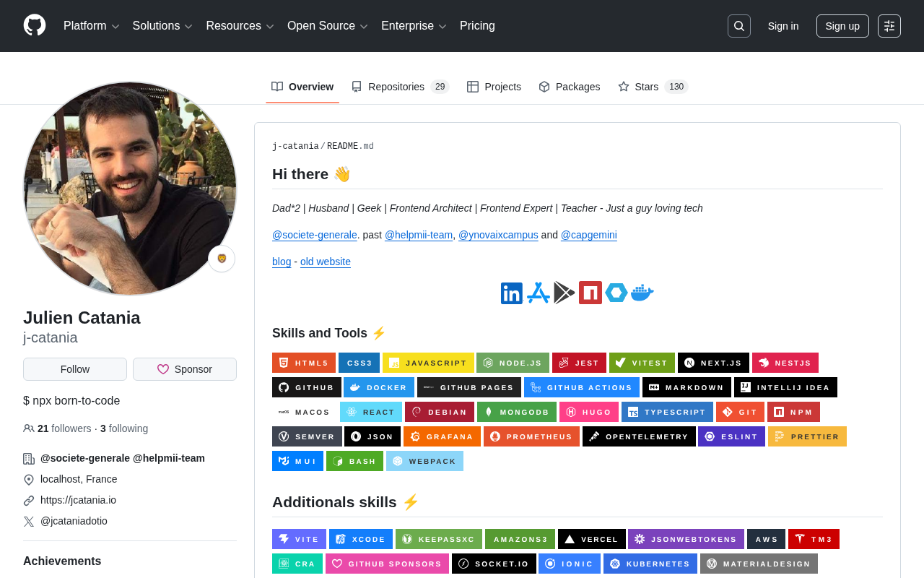View Julien Catania's profile photo
This screenshot has height=578, width=924.
click(130, 189)
